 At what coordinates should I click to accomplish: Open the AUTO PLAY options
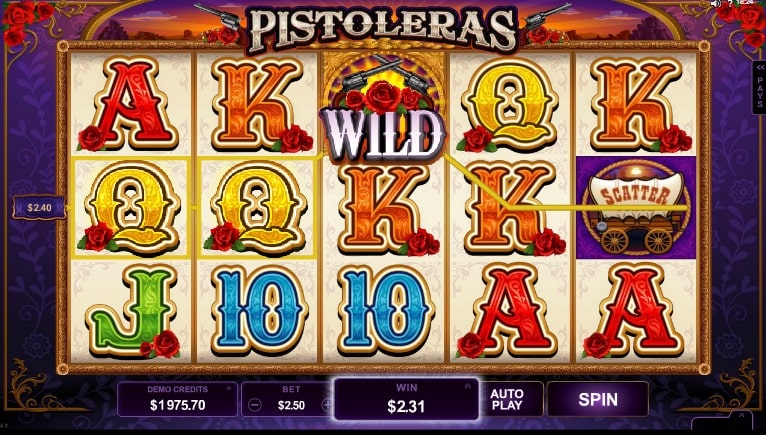(507, 399)
